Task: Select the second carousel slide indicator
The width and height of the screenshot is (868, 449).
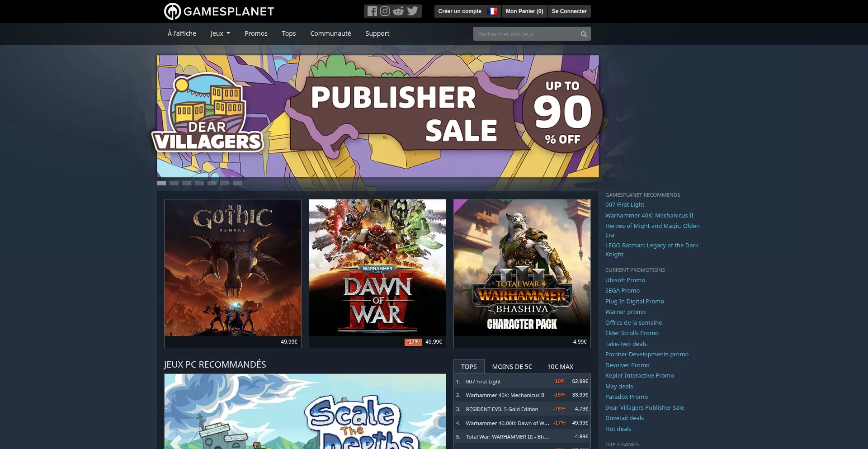Action: coord(174,183)
